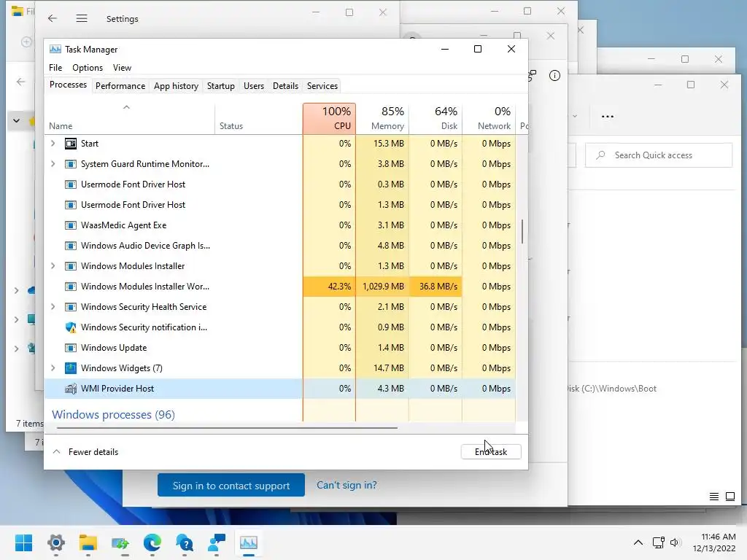
Task: Click the info icon in background window
Action: [554, 75]
